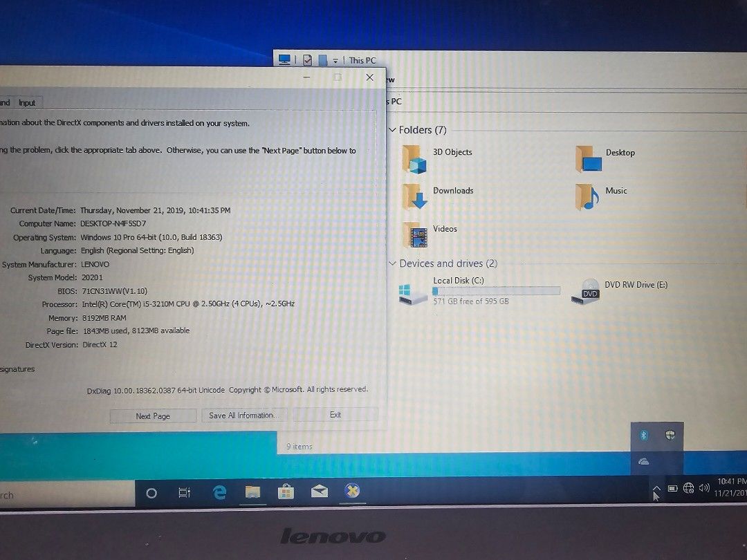Click the 'LENOVO' system manufacturer value
The height and width of the screenshot is (560, 747).
[x=95, y=264]
